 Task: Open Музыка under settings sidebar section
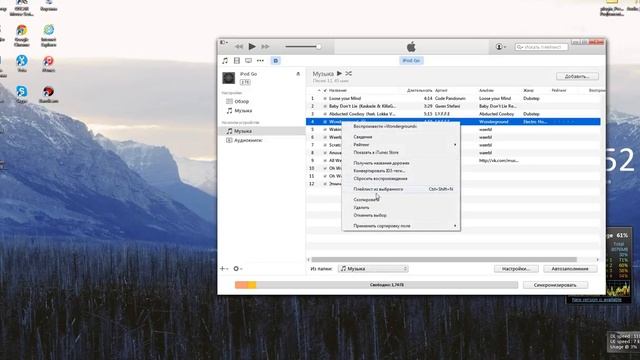[243, 111]
